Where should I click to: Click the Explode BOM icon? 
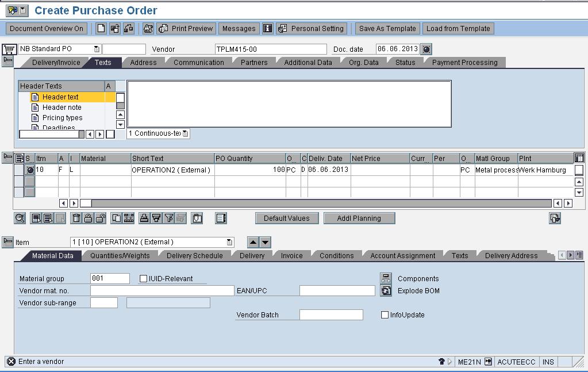click(386, 291)
